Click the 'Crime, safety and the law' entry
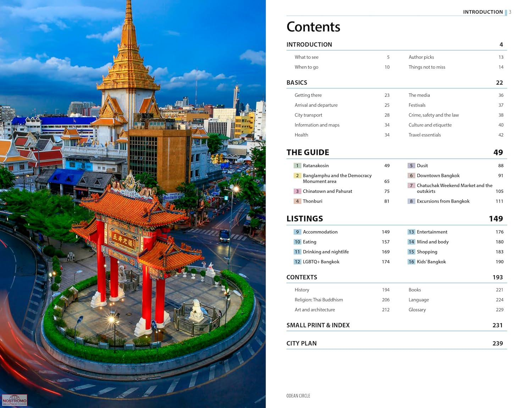The width and height of the screenshot is (532, 408). [434, 115]
